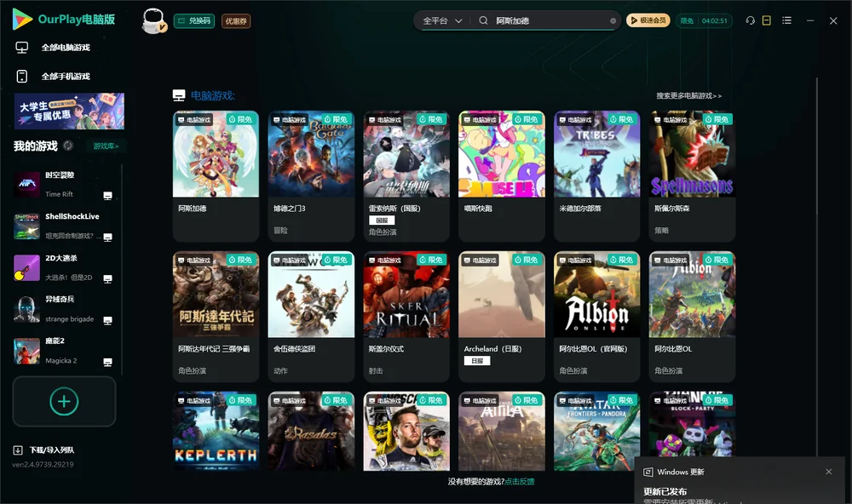Click the 兑换码 redeem code button
This screenshot has width=852, height=504.
click(194, 20)
